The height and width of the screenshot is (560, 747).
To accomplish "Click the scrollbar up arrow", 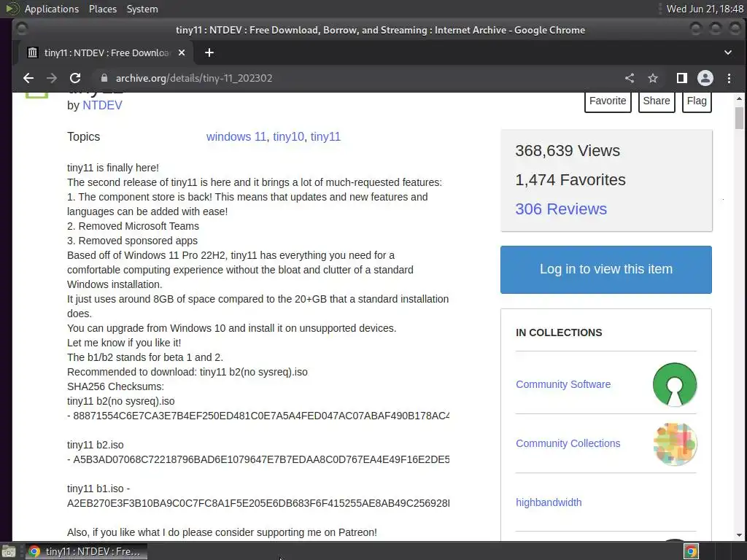I will click(739, 98).
